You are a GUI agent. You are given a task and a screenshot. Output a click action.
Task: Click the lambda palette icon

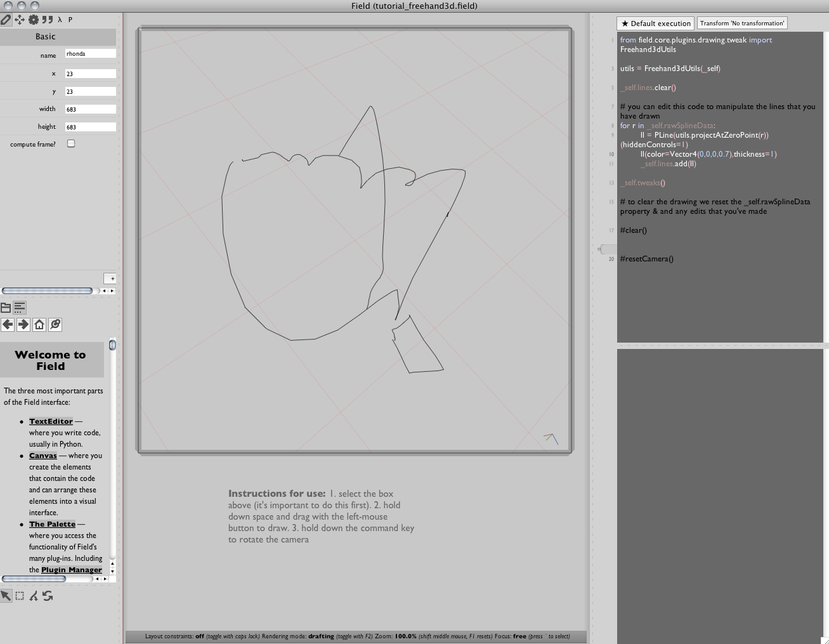(60, 20)
